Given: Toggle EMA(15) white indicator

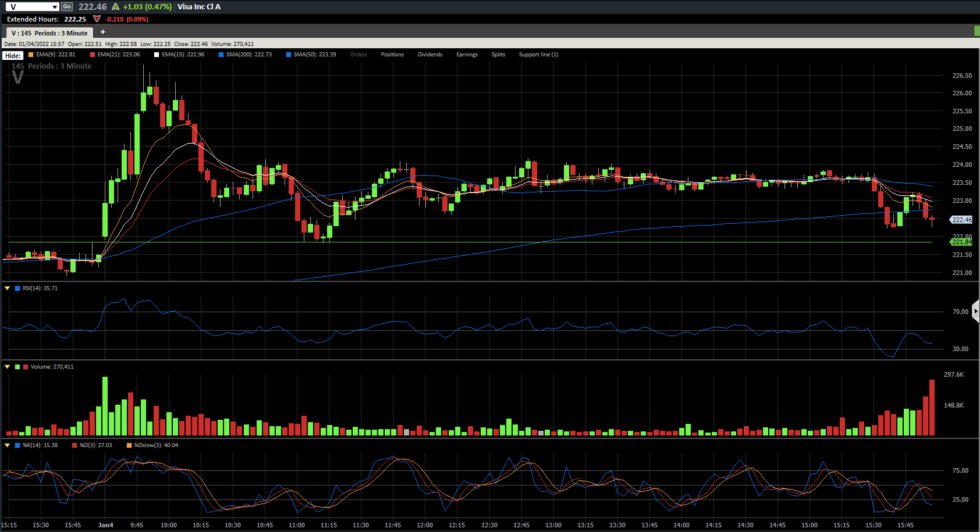Looking at the screenshot, I should [157, 55].
